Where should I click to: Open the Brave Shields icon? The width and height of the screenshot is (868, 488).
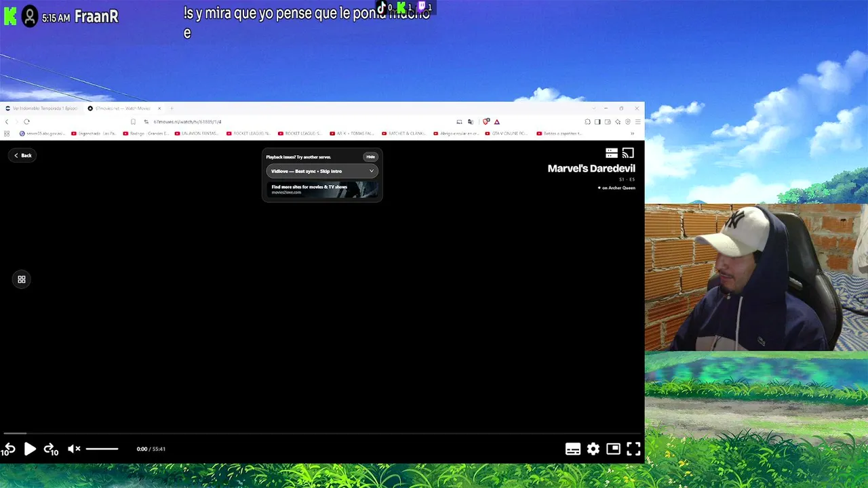(486, 122)
